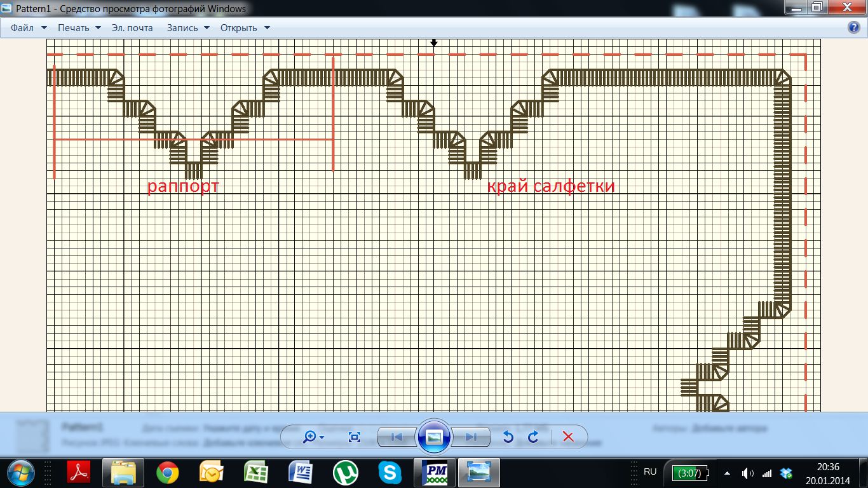Go to the next photo
Viewport: 868px width, 488px height.
(x=471, y=437)
